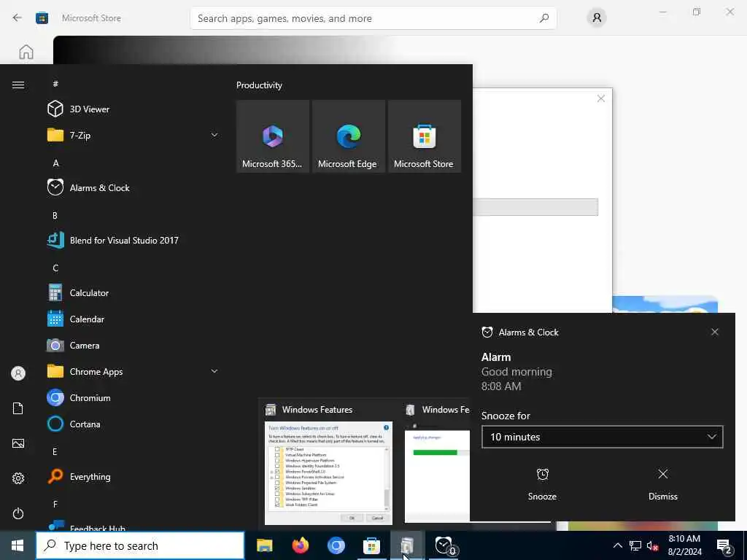Open the Microsoft 365 tile
The width and height of the screenshot is (747, 560).
click(273, 136)
